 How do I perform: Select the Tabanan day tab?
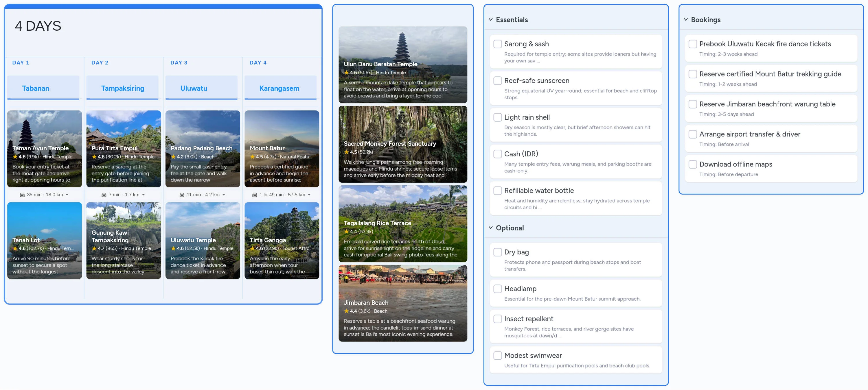(43, 88)
